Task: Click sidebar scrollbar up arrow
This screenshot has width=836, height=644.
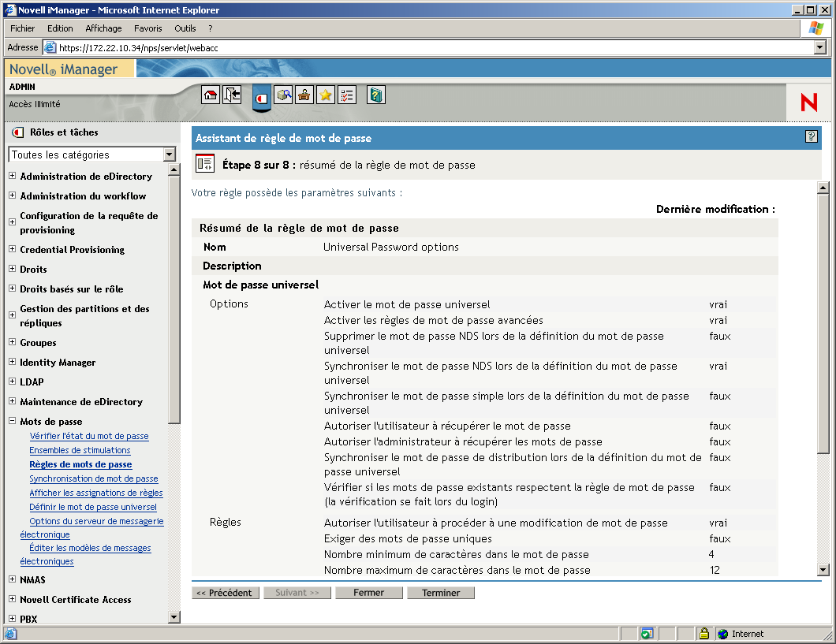Action: click(174, 170)
